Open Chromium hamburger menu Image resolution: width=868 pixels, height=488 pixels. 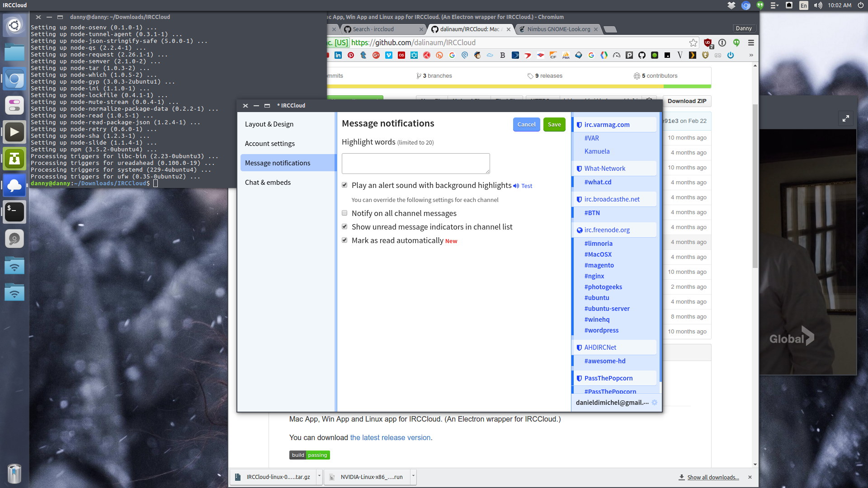tap(751, 42)
